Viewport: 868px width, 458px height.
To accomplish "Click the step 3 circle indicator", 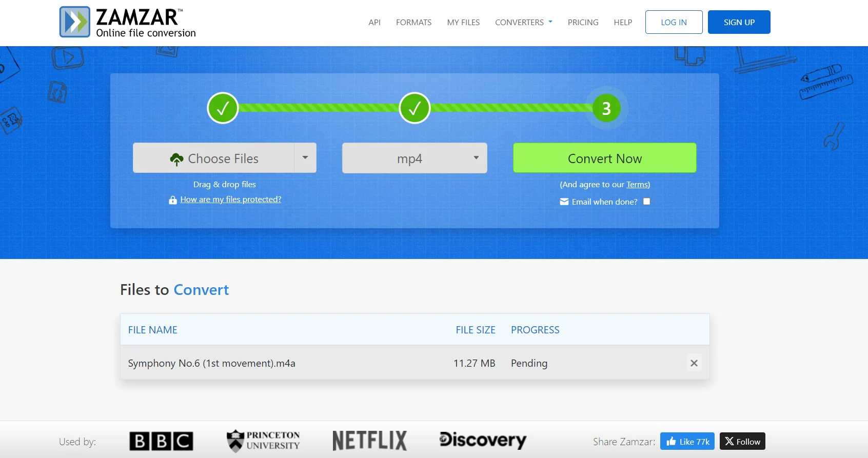I will [606, 108].
